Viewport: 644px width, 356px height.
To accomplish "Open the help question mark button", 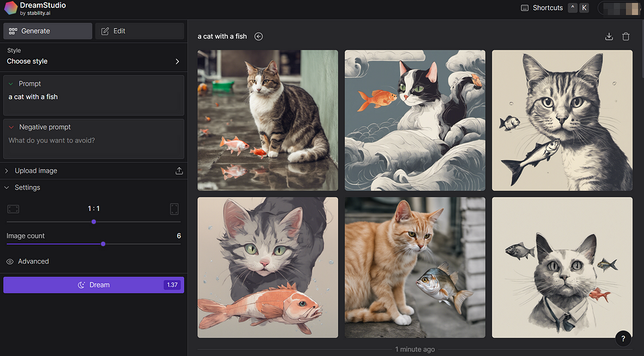I will 623,339.
